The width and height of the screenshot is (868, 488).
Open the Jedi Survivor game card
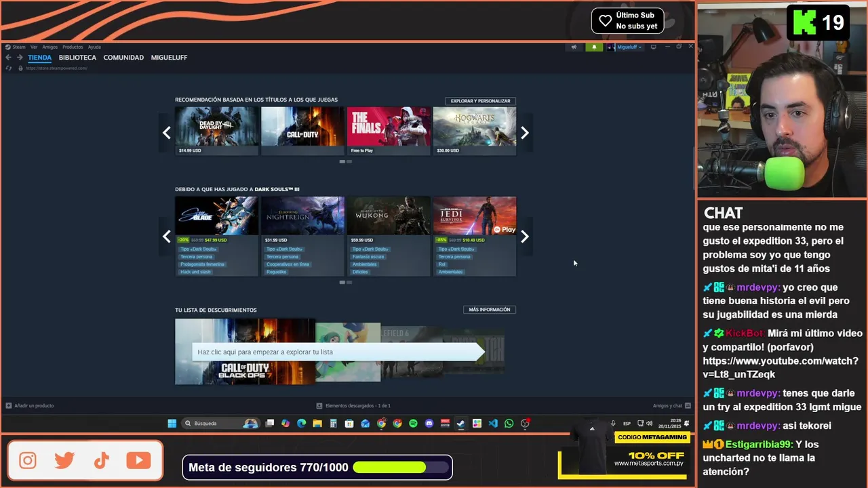pyautogui.click(x=475, y=237)
